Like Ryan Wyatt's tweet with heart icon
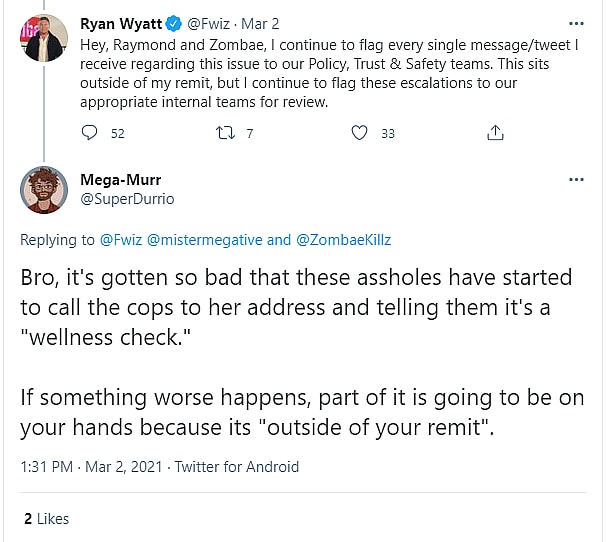 (x=362, y=133)
